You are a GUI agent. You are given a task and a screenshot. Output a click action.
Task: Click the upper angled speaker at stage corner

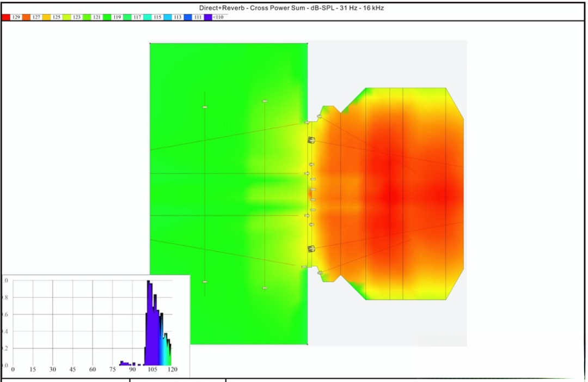(320, 117)
